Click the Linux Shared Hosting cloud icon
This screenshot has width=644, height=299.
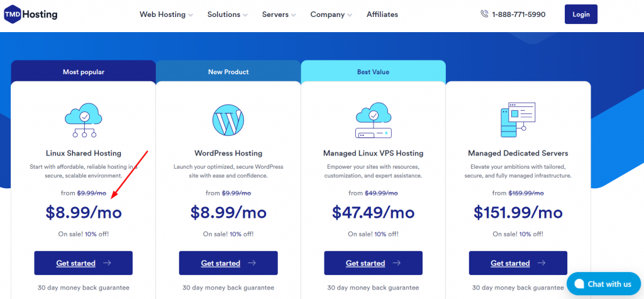tap(83, 120)
